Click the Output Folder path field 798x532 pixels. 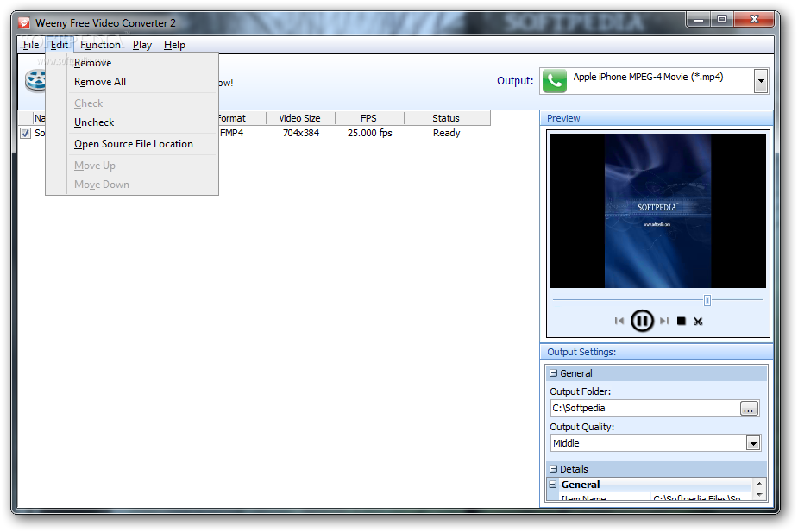[644, 409]
